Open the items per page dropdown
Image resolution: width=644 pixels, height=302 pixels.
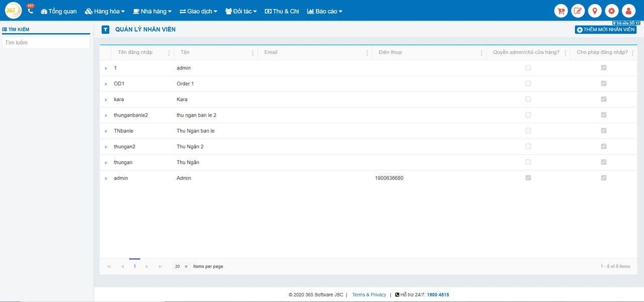pos(181,266)
